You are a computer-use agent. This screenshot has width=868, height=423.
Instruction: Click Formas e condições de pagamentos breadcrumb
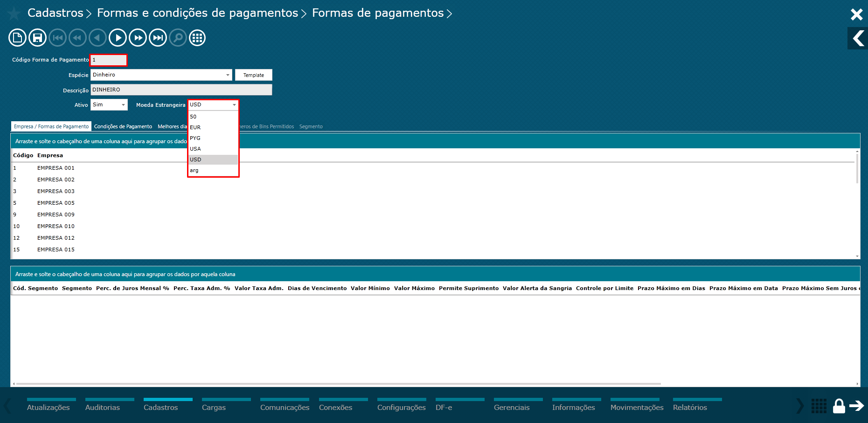click(x=197, y=13)
